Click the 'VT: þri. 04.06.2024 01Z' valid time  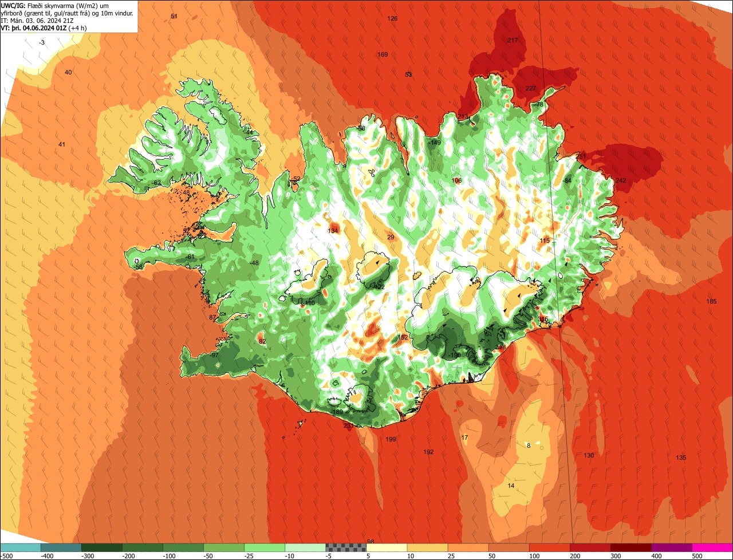tap(34, 28)
